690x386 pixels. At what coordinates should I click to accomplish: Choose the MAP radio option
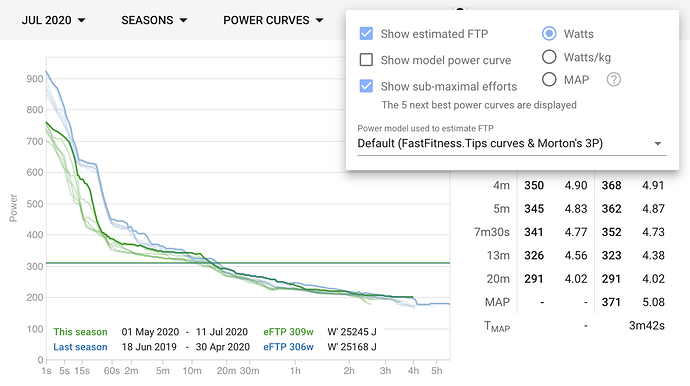tap(549, 80)
